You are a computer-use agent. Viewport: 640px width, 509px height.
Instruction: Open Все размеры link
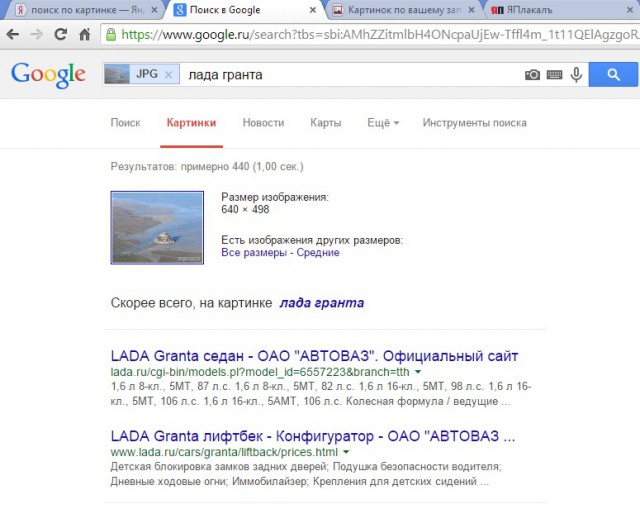(254, 253)
